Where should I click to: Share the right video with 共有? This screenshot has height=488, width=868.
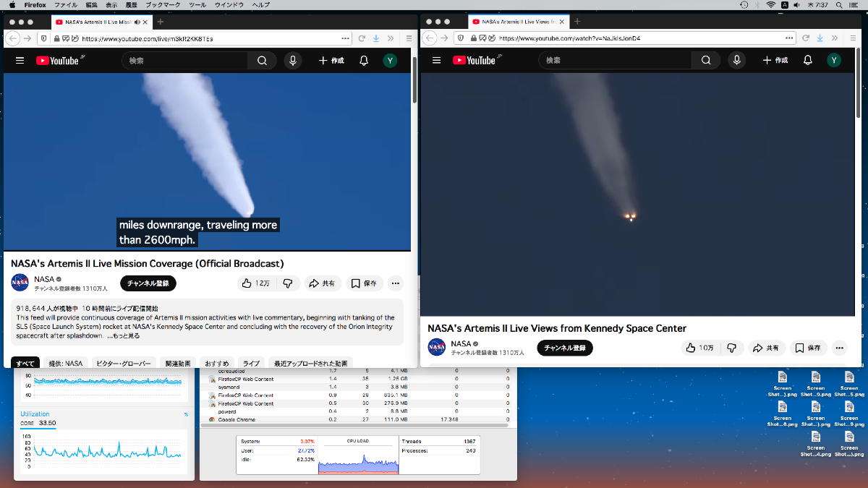pos(767,348)
